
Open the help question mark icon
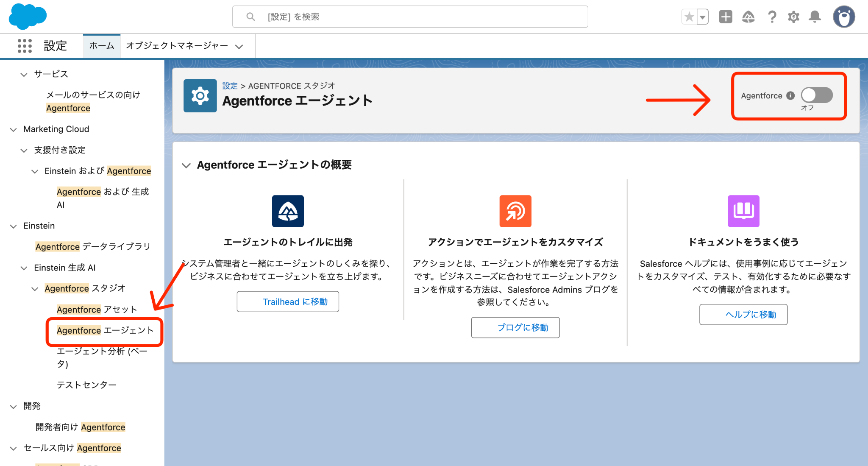pos(772,17)
